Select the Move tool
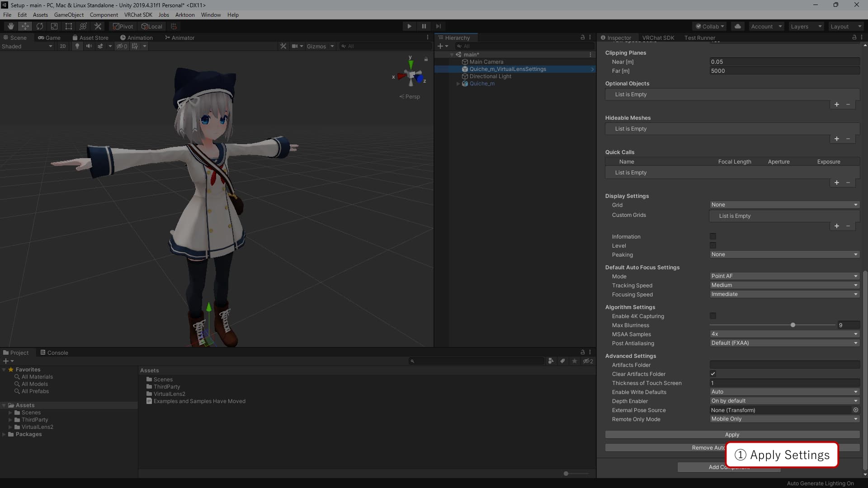The width and height of the screenshot is (868, 488). [x=25, y=26]
